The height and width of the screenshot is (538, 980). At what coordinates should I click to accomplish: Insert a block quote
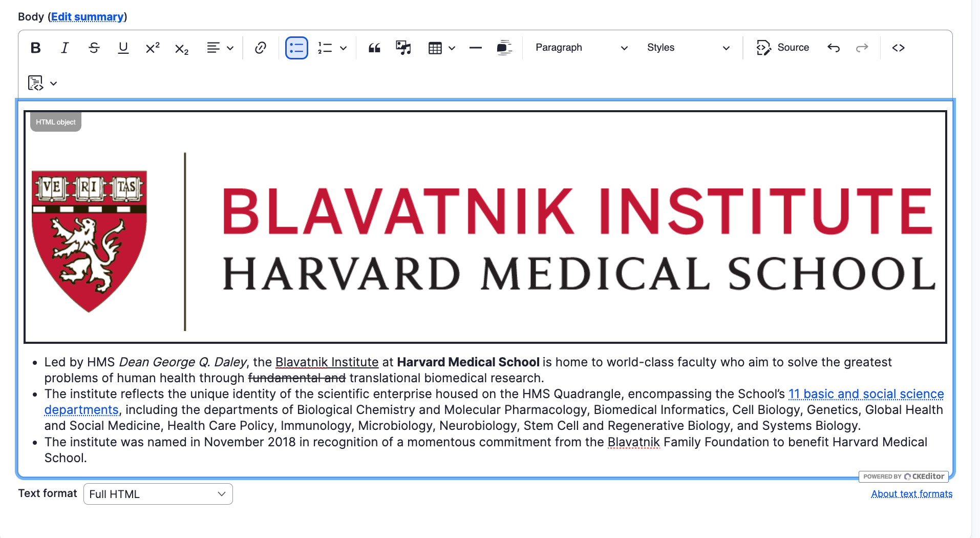click(x=374, y=48)
